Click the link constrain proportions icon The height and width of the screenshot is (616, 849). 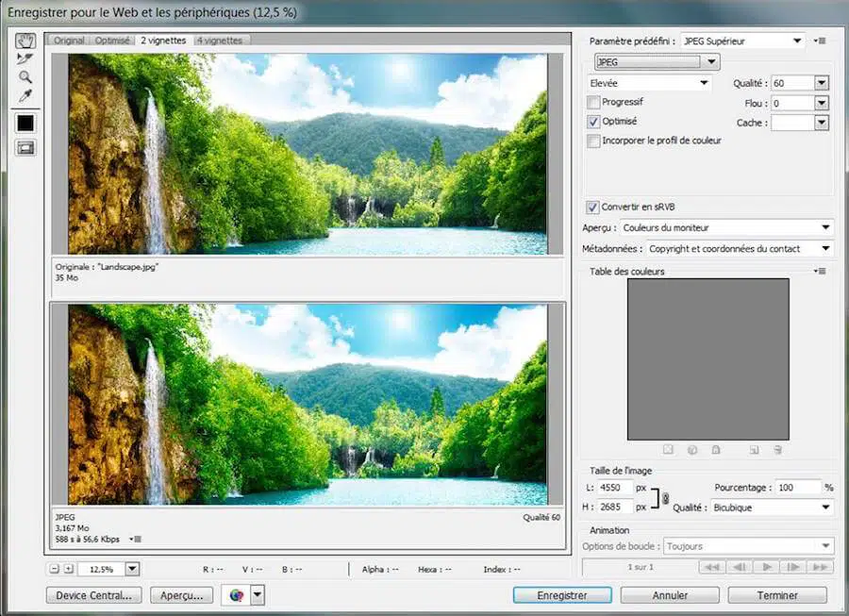tap(665, 497)
